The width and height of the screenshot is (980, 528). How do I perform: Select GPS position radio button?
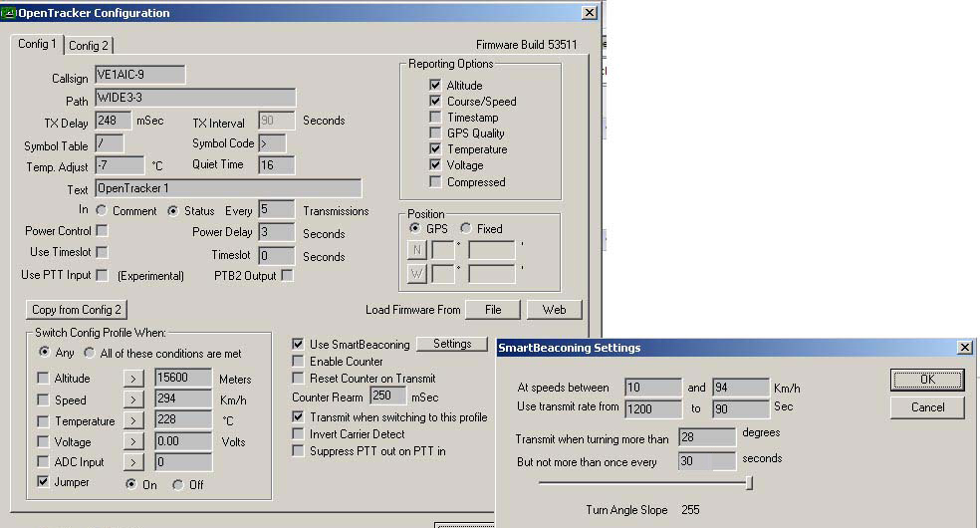click(414, 228)
